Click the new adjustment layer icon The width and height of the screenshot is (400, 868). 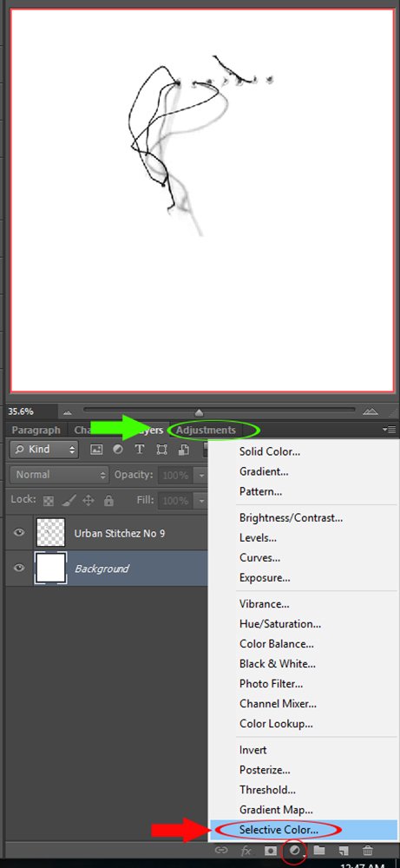click(295, 850)
